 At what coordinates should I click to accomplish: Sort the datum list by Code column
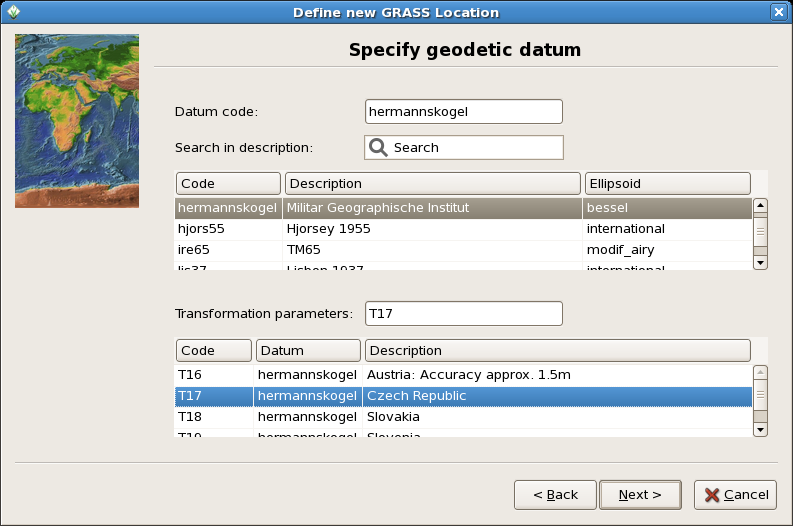pos(228,184)
